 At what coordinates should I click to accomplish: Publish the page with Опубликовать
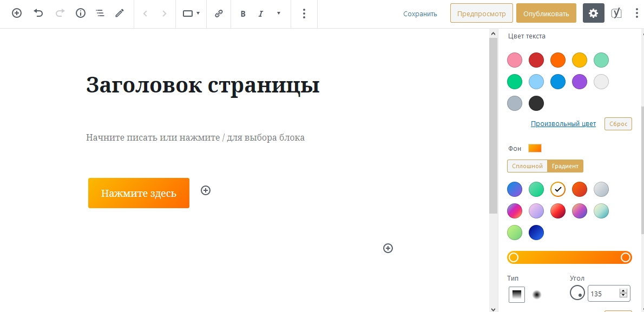tap(546, 13)
